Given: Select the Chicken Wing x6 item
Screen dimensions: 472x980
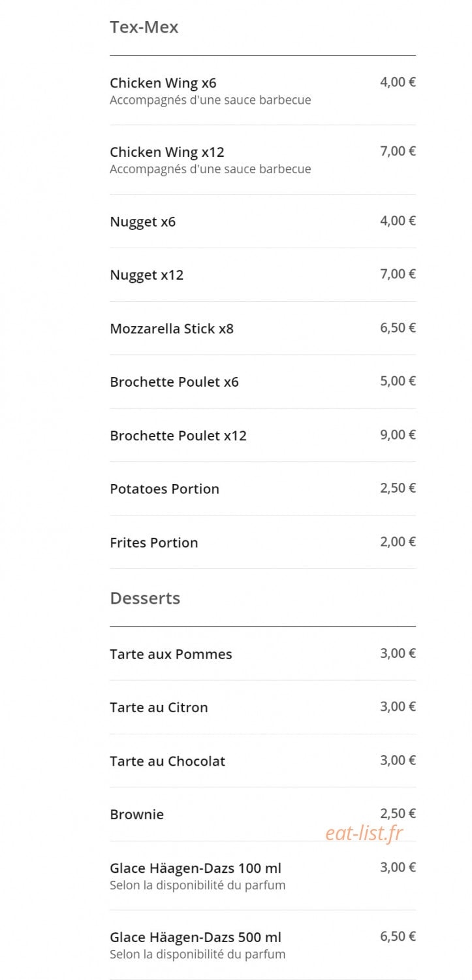Looking at the screenshot, I should click(x=262, y=91).
